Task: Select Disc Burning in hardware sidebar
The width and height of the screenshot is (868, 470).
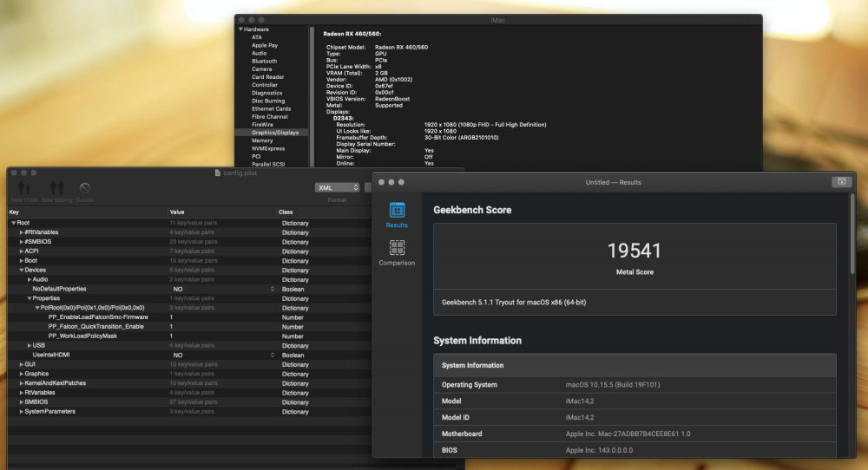Action: click(x=268, y=101)
